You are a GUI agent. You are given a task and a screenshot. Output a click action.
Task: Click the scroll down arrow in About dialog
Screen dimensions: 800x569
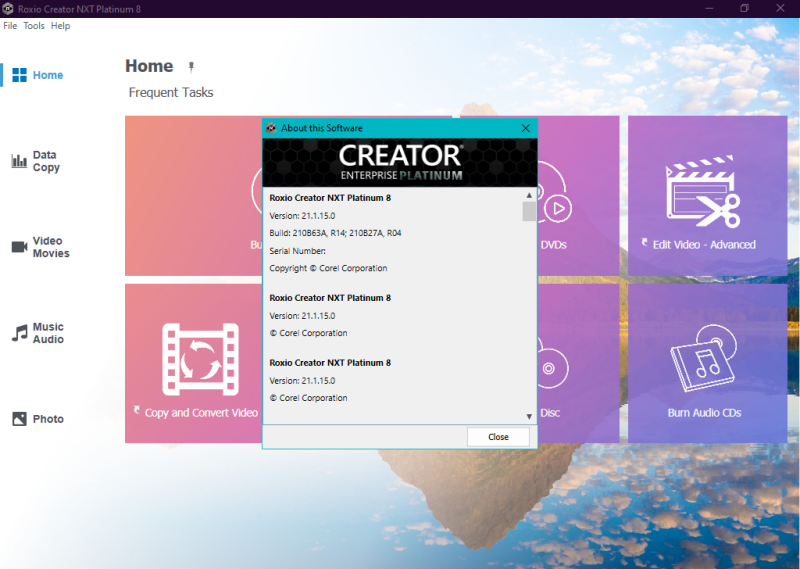click(x=529, y=416)
